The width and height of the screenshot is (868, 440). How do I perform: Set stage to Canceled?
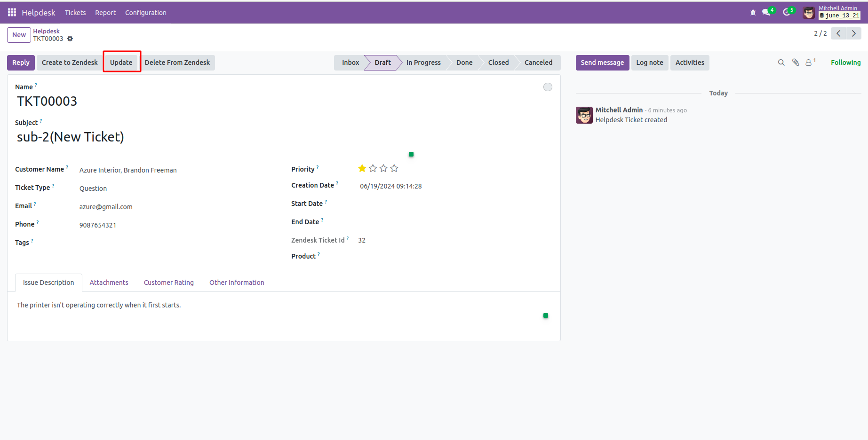point(539,63)
